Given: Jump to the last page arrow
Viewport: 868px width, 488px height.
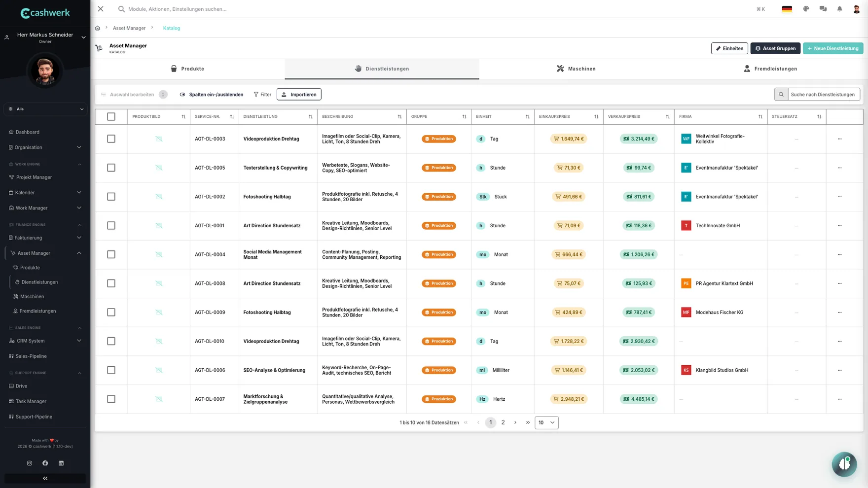Looking at the screenshot, I should point(528,422).
